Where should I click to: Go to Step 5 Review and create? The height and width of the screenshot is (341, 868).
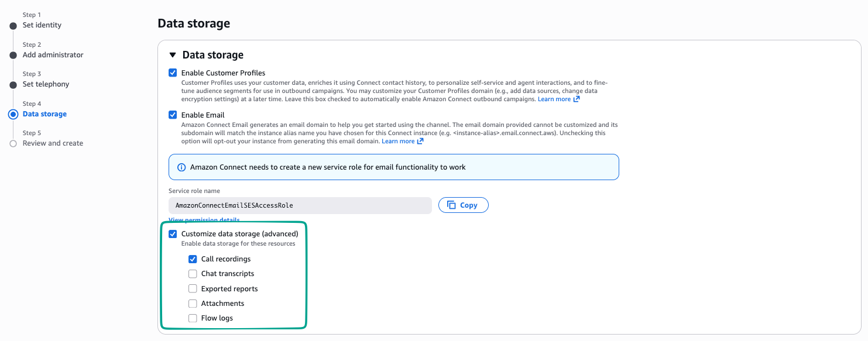(53, 143)
